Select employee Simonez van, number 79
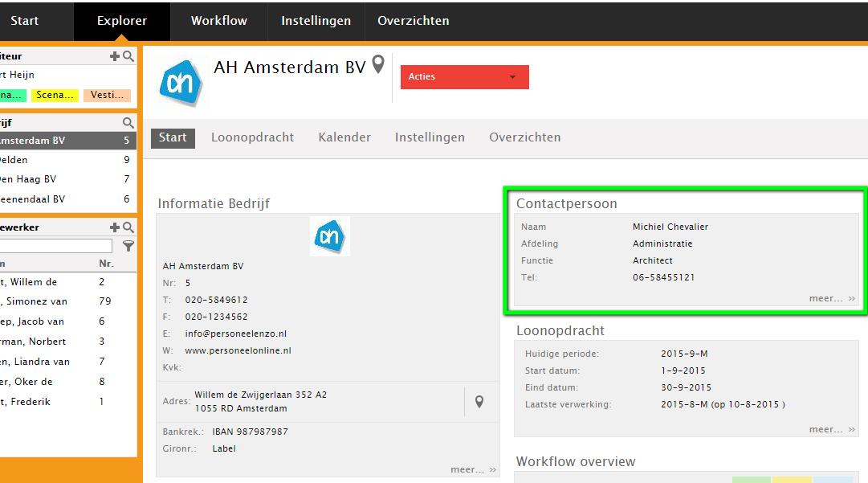The height and width of the screenshot is (483, 868). pyautogui.click(x=68, y=301)
